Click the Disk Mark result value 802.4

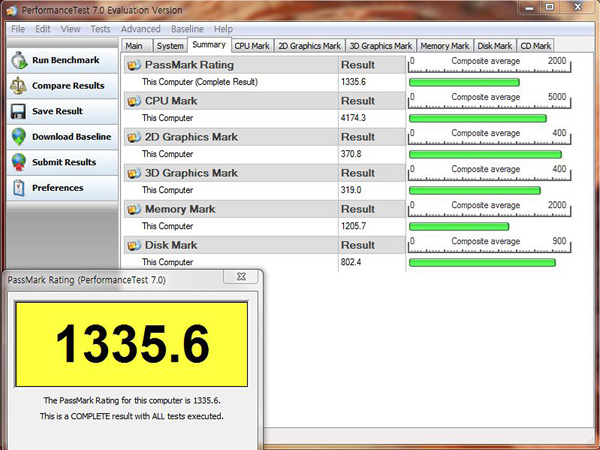click(351, 262)
